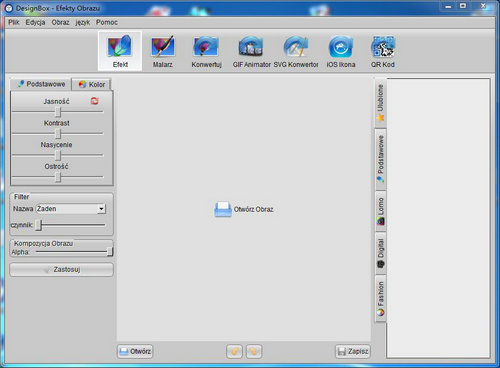Click the Kontrast slider handle
Screen dimensions: 500x368
coord(58,134)
